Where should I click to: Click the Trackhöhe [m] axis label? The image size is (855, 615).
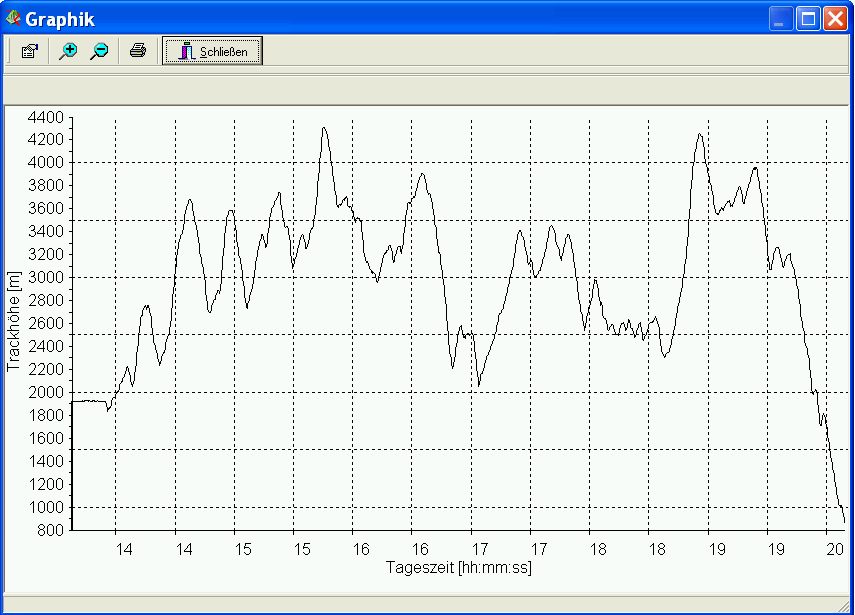(x=14, y=322)
